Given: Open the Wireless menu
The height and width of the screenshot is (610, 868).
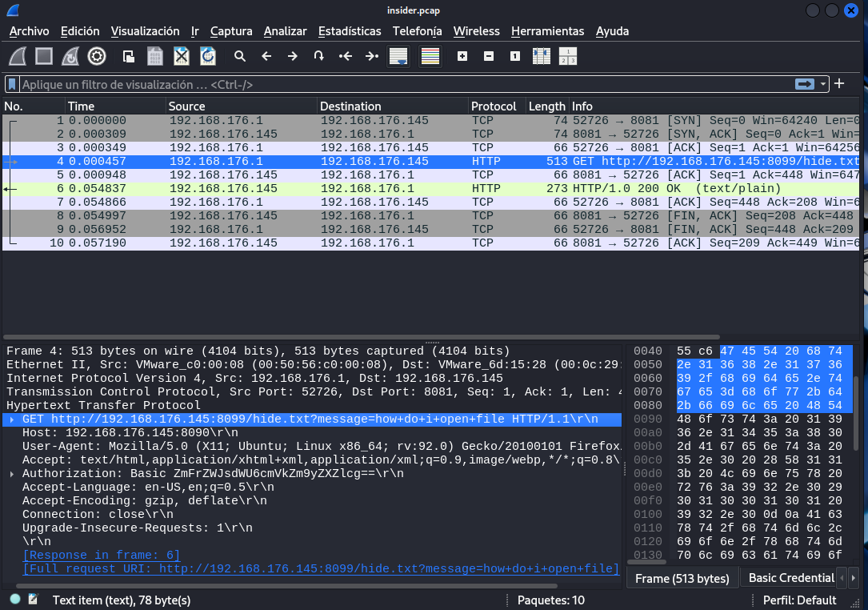Looking at the screenshot, I should (477, 31).
